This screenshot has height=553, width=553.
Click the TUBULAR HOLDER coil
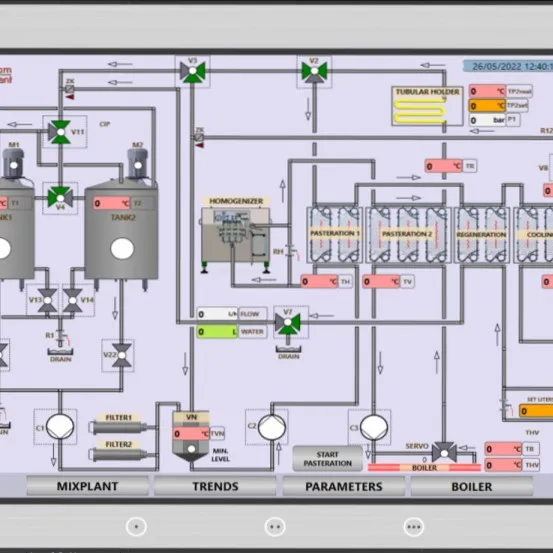click(x=420, y=111)
